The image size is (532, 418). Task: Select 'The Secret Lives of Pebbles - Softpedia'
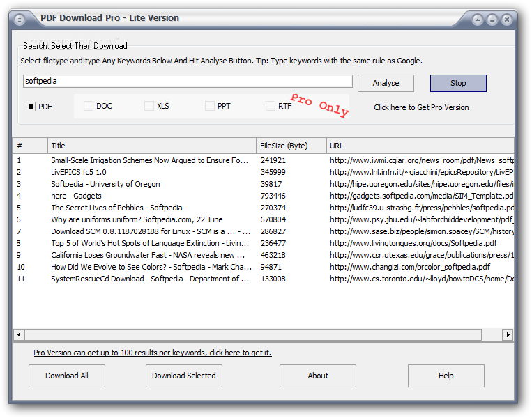[x=264, y=208]
